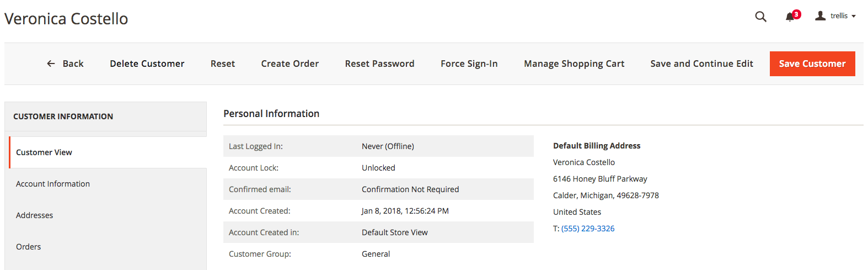Click the Back arrow icon
Screen dimensions: 868x270
click(51, 63)
